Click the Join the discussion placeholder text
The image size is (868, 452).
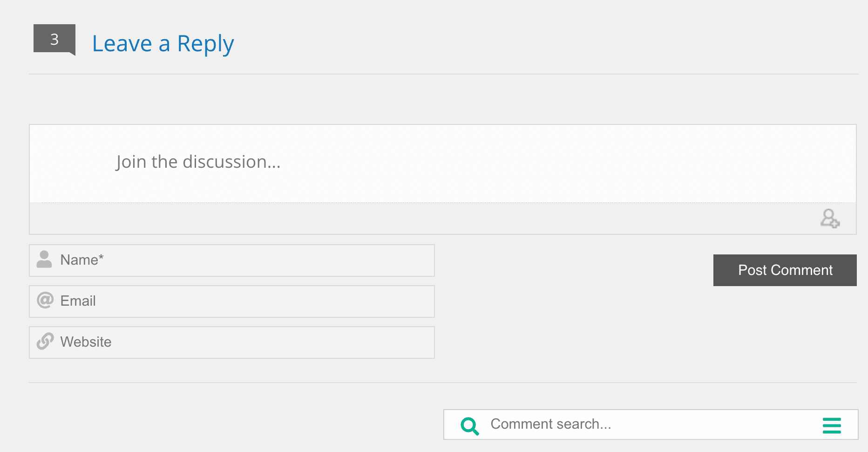point(198,162)
